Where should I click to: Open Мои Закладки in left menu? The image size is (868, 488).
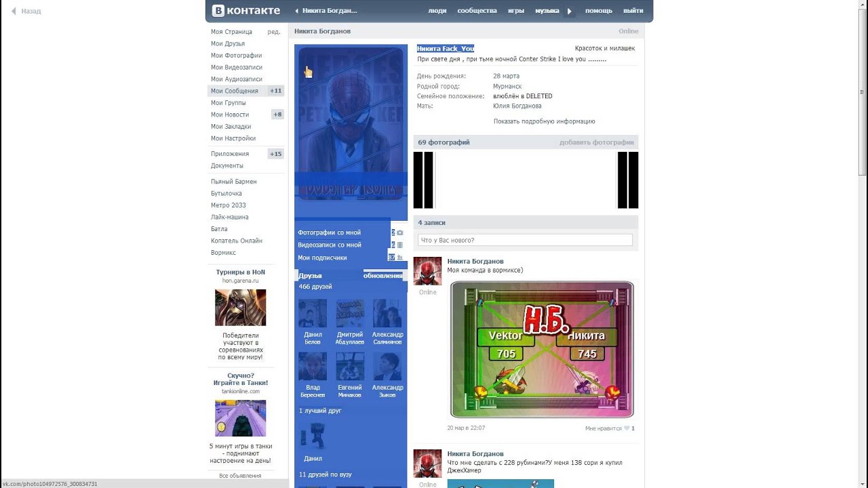(x=231, y=127)
